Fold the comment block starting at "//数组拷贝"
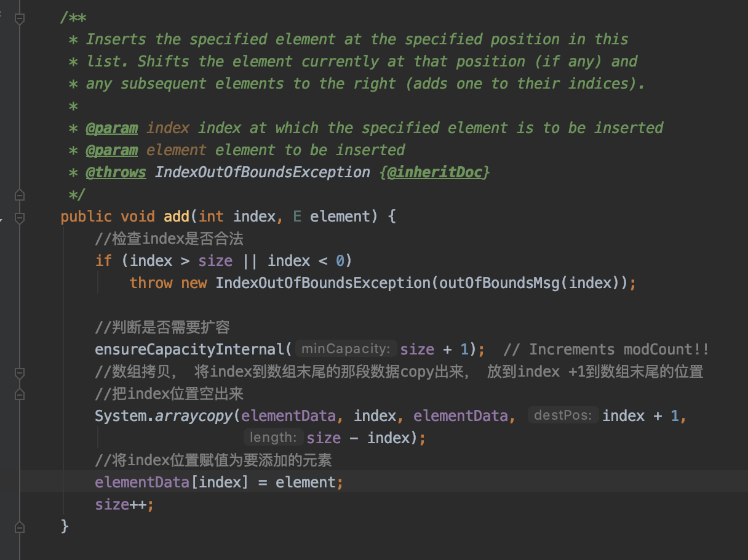Viewport: 748px width, 560px height. 20,372
